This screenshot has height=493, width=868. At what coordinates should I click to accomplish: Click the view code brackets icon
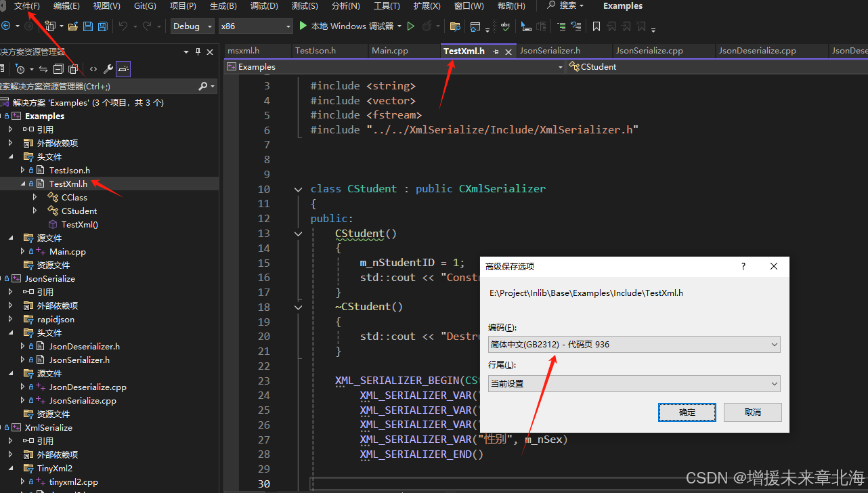pos(93,68)
